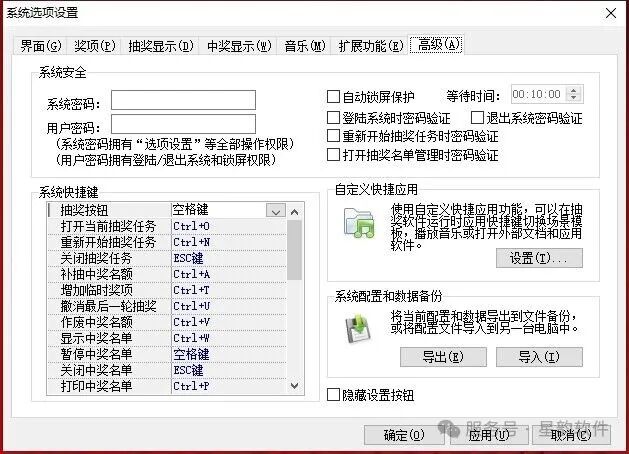Click the 系统密码 input field
629x454 pixels.
pyautogui.click(x=183, y=100)
